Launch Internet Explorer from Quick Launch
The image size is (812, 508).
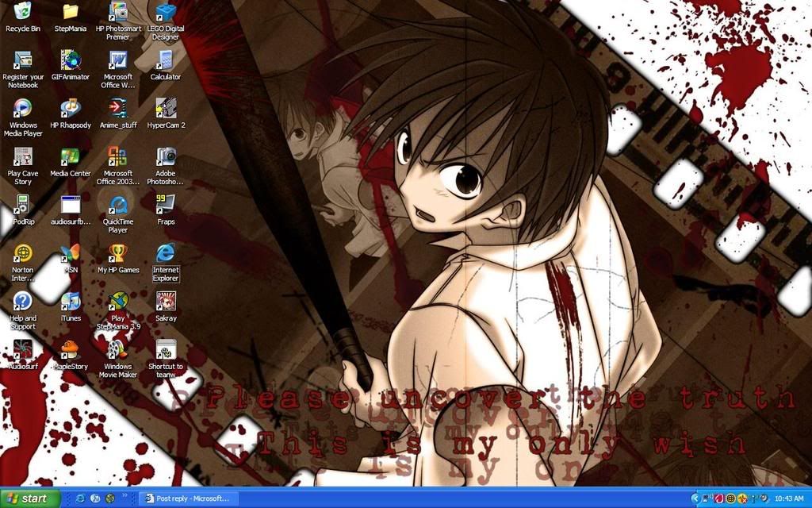80,498
